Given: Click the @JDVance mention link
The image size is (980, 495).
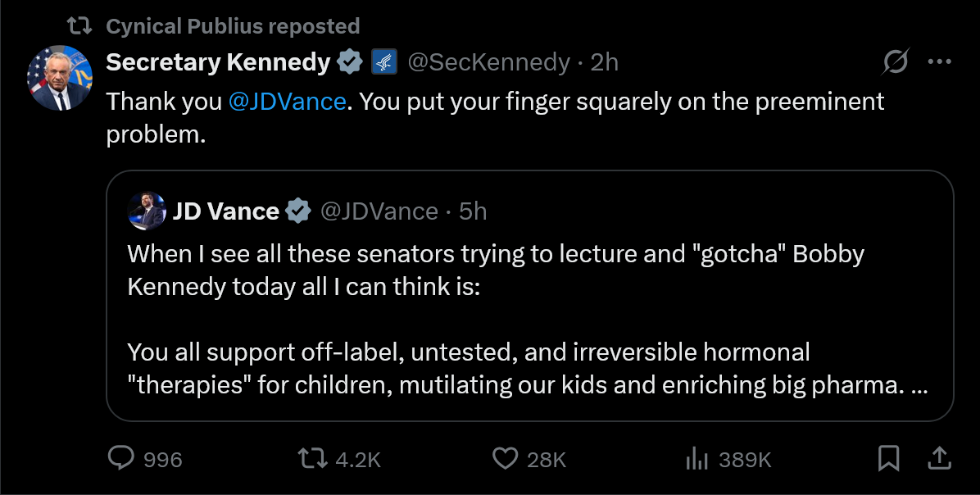Looking at the screenshot, I should (287, 102).
